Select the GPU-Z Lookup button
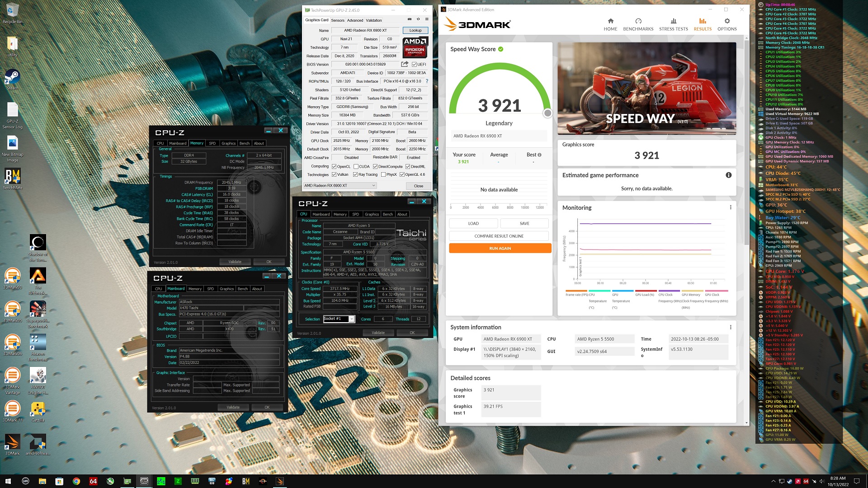The width and height of the screenshot is (868, 488). point(415,30)
